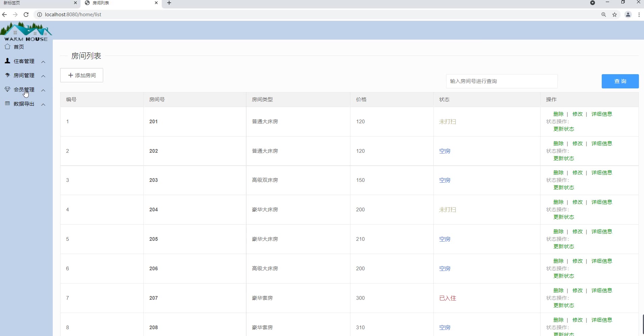Click the person icon for 住客管理
The height and width of the screenshot is (336, 644).
tap(7, 61)
